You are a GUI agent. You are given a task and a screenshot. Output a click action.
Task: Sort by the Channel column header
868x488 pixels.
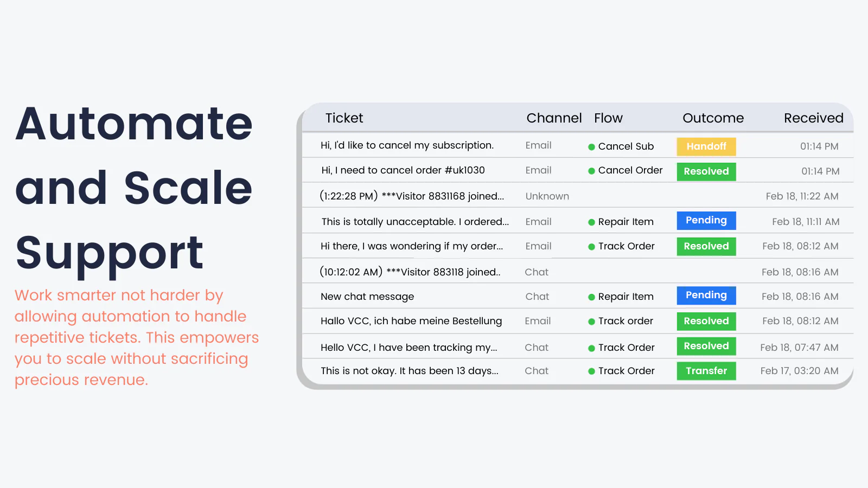(553, 118)
